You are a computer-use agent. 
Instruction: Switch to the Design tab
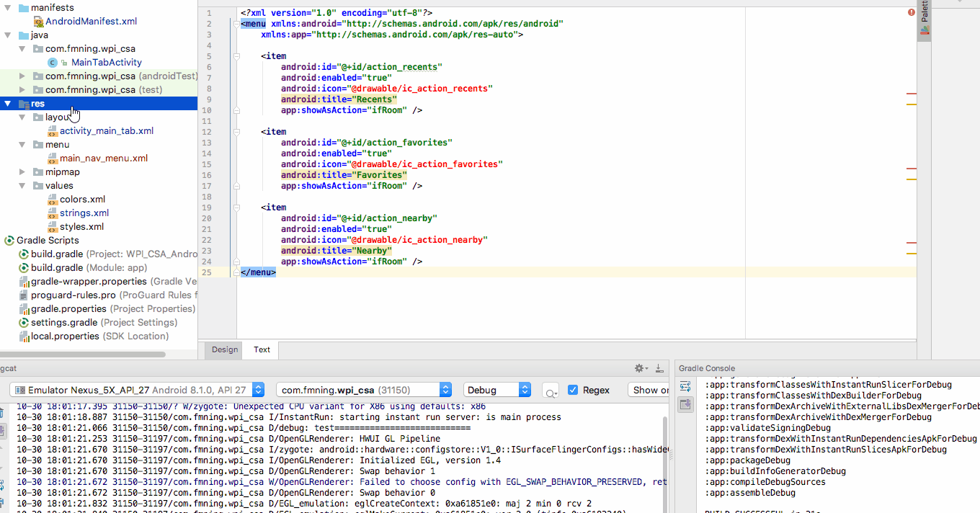(x=225, y=349)
